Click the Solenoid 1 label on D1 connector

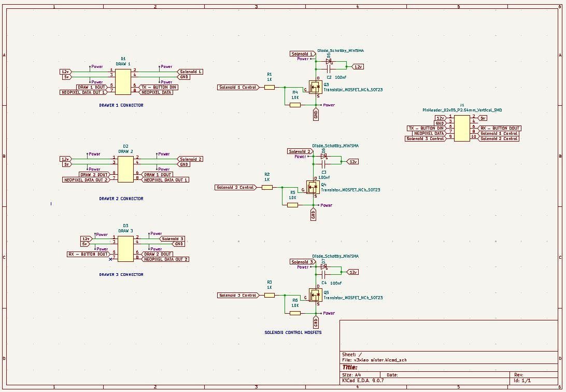[190, 72]
